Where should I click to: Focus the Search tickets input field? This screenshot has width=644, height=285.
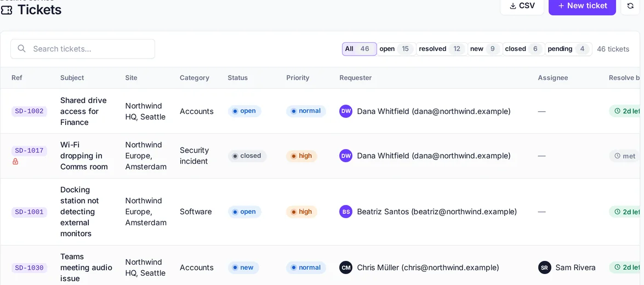(83, 49)
